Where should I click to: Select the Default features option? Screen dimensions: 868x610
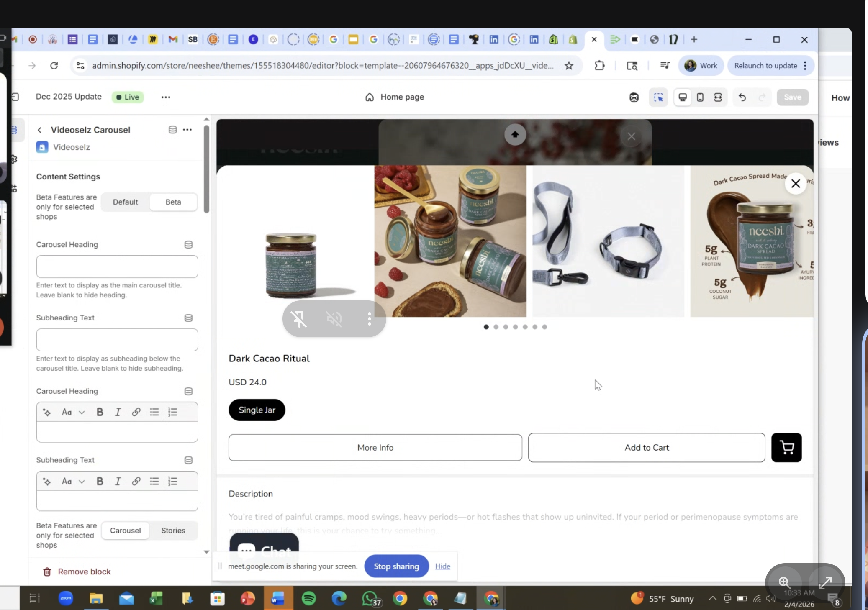pyautogui.click(x=125, y=202)
